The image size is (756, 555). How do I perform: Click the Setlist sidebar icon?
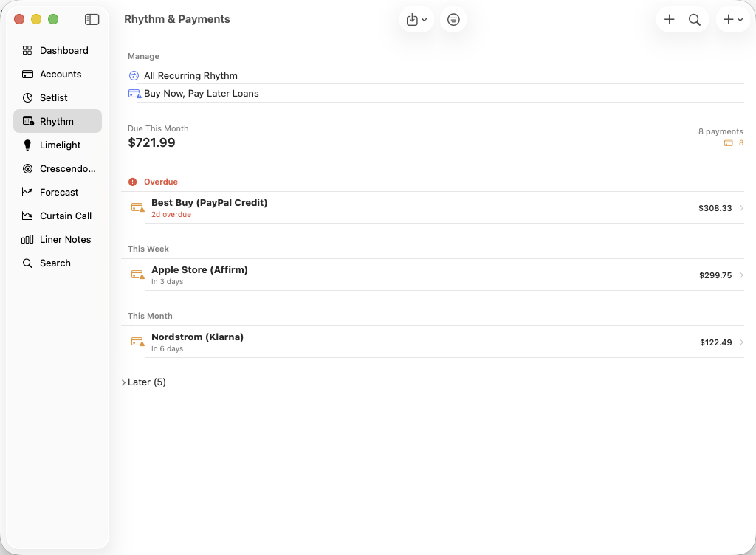tap(28, 97)
